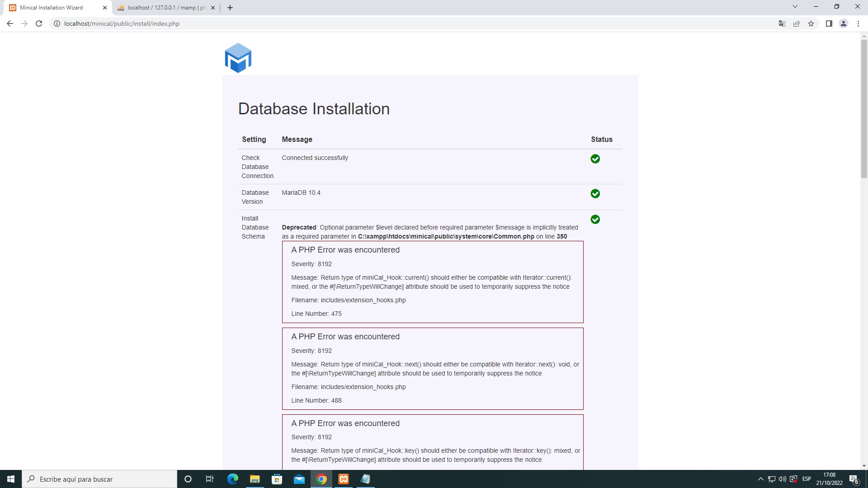Switch to localhost phpMyAdmin tab
868x488 pixels.
point(165,8)
